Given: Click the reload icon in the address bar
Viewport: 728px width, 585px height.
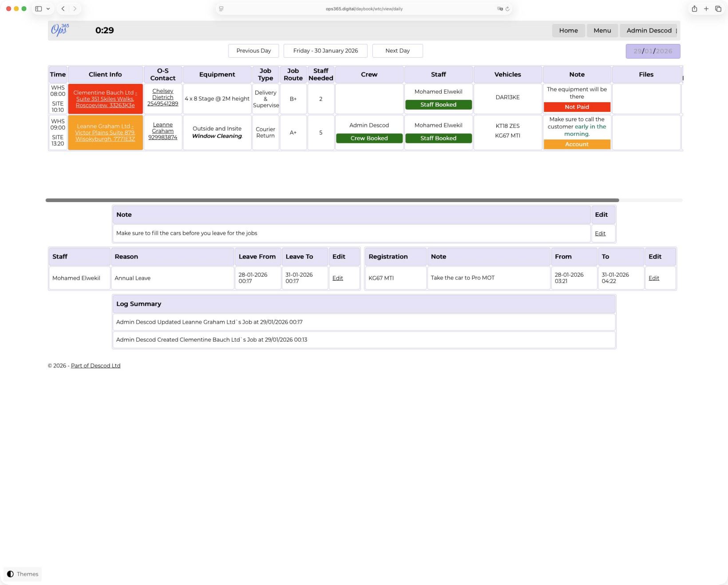Looking at the screenshot, I should coord(508,8).
